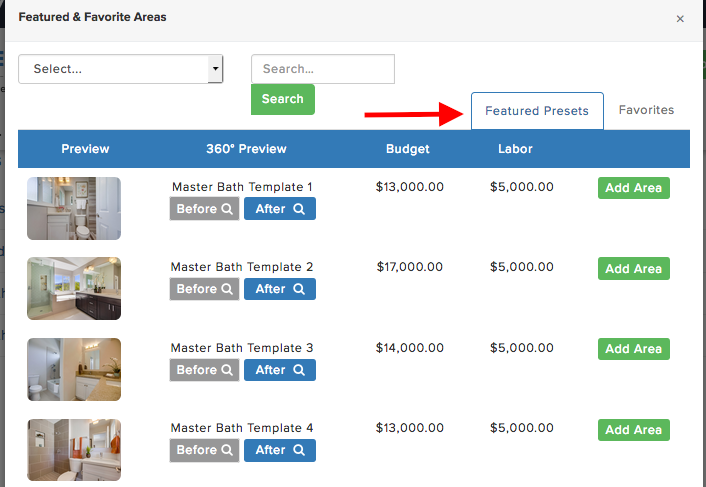Viewport: 706px width, 487px height.
Task: Add Area for Master Bath Template 2
Action: (633, 268)
